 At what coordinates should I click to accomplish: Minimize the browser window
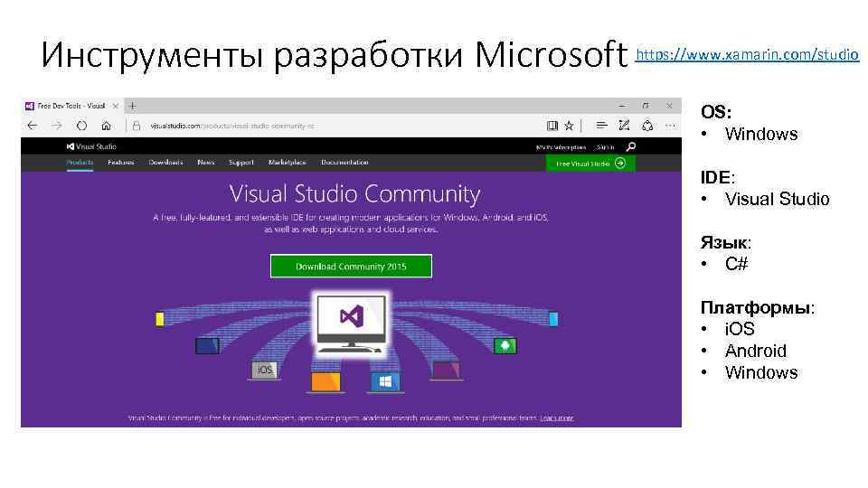coord(622,106)
